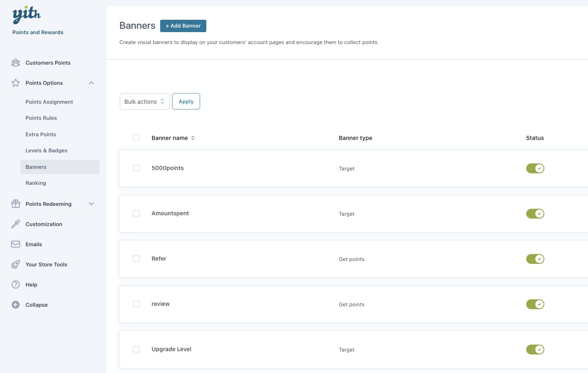Click the Points Redeeming gift icon

16,204
